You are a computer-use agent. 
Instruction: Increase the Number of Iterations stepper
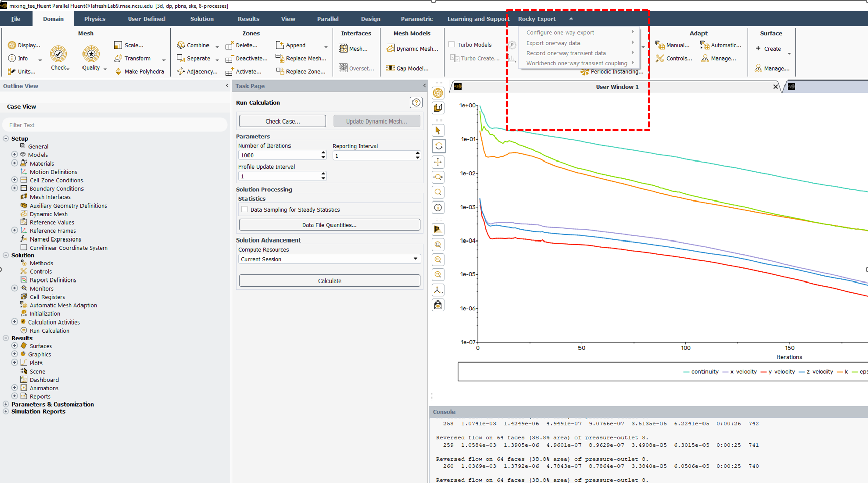pos(323,153)
